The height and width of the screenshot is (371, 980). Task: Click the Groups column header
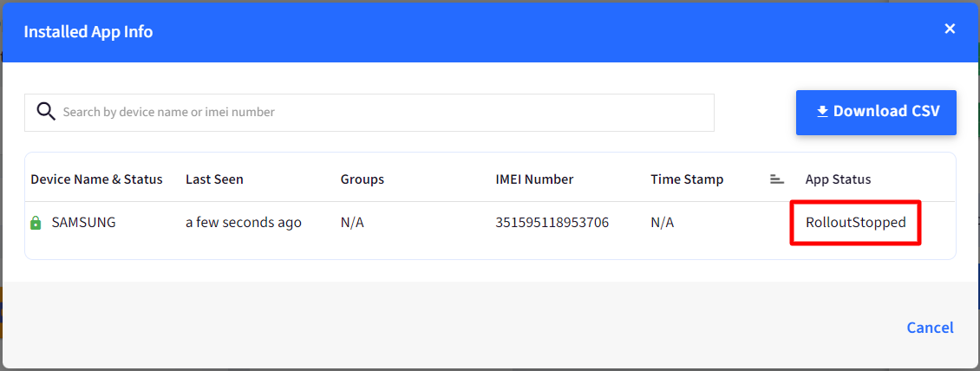tap(363, 179)
